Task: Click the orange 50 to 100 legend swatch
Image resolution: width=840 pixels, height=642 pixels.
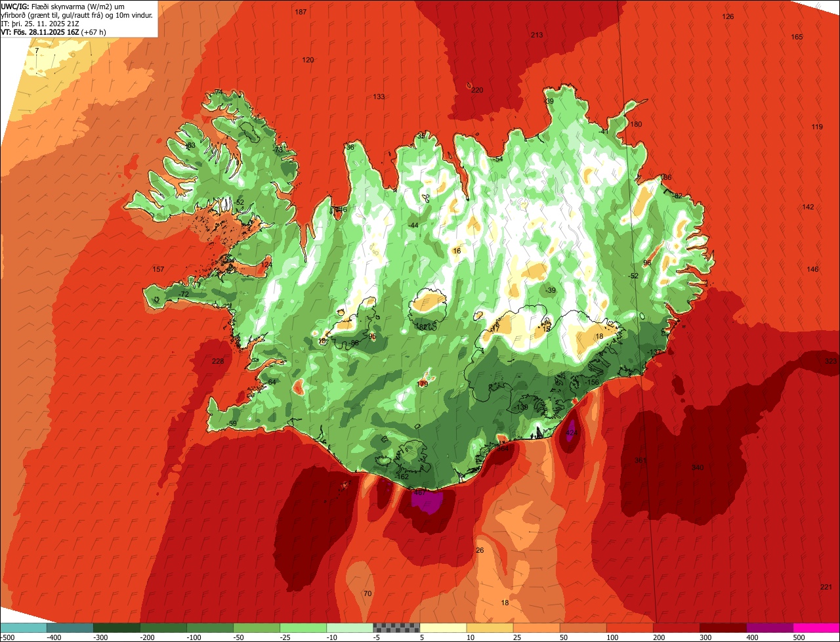Action: tap(583, 628)
